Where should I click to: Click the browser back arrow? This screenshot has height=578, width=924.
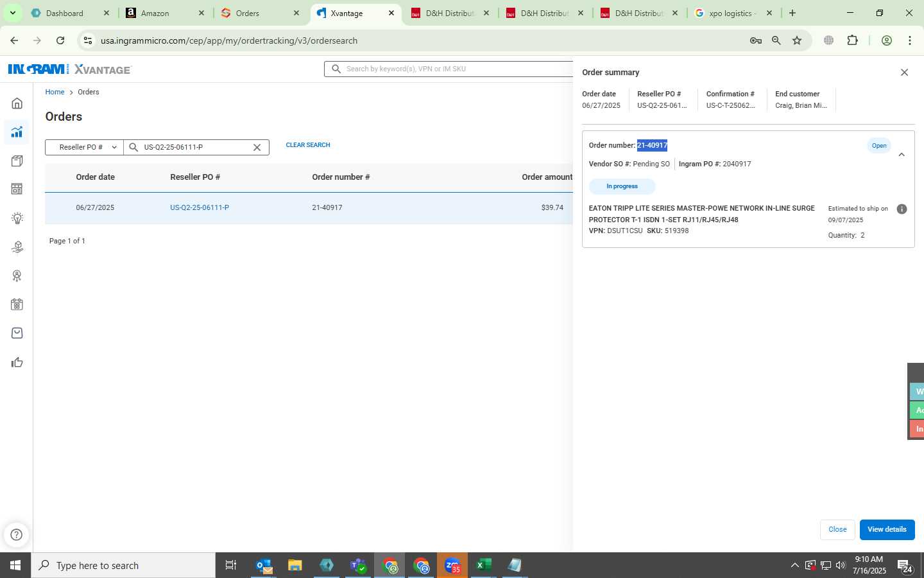click(x=14, y=40)
